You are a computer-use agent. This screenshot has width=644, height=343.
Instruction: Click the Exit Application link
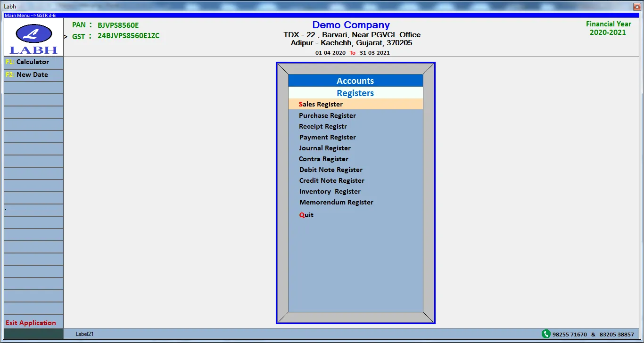coord(32,323)
